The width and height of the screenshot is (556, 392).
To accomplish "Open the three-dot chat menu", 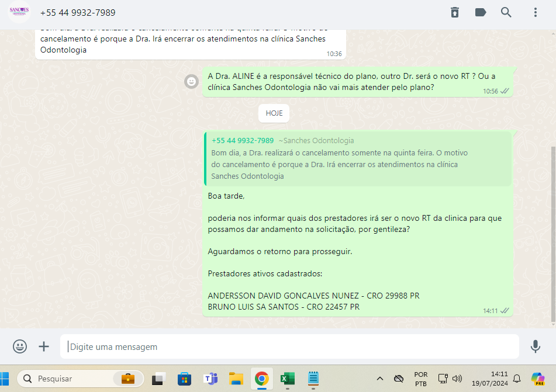I will pyautogui.click(x=536, y=12).
